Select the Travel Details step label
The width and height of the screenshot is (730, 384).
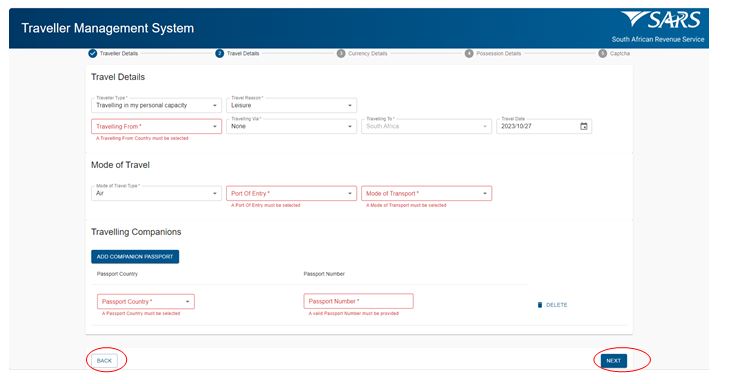coord(243,54)
